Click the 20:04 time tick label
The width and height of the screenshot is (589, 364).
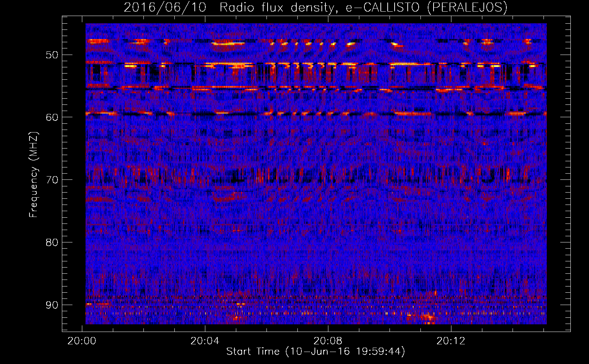[205, 341]
